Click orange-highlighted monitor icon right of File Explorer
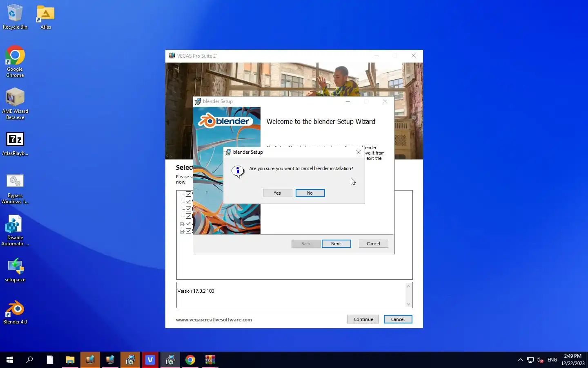The width and height of the screenshot is (588, 368). [90, 360]
